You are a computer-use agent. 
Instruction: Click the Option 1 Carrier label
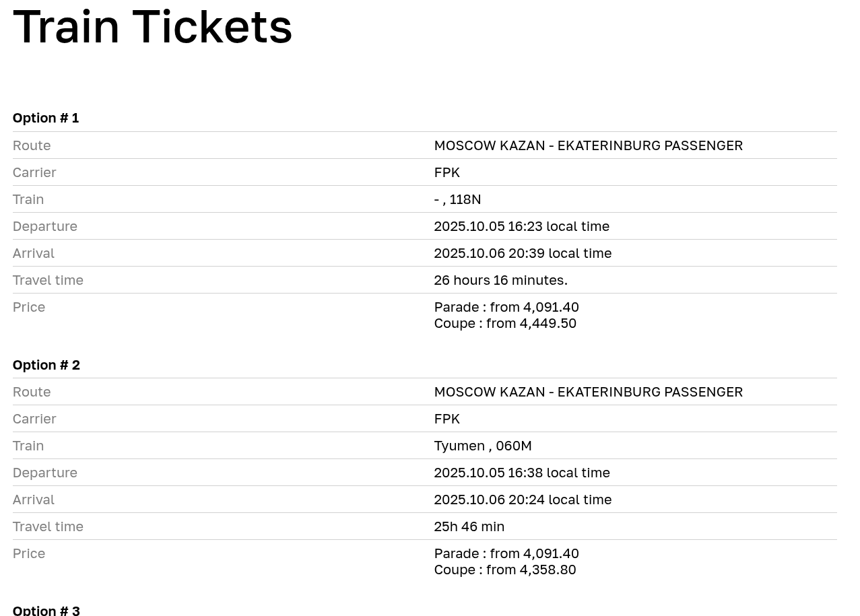(x=34, y=172)
